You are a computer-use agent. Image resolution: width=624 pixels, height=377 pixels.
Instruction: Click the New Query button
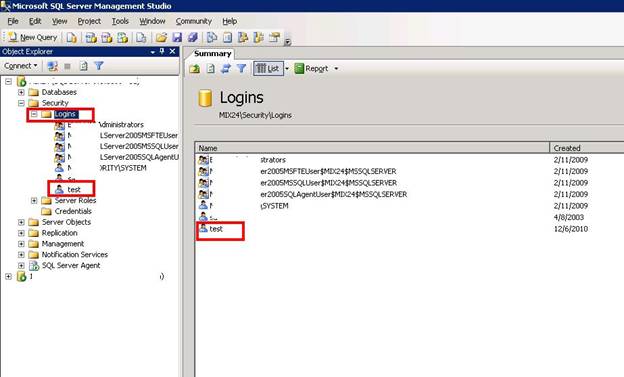[x=33, y=37]
